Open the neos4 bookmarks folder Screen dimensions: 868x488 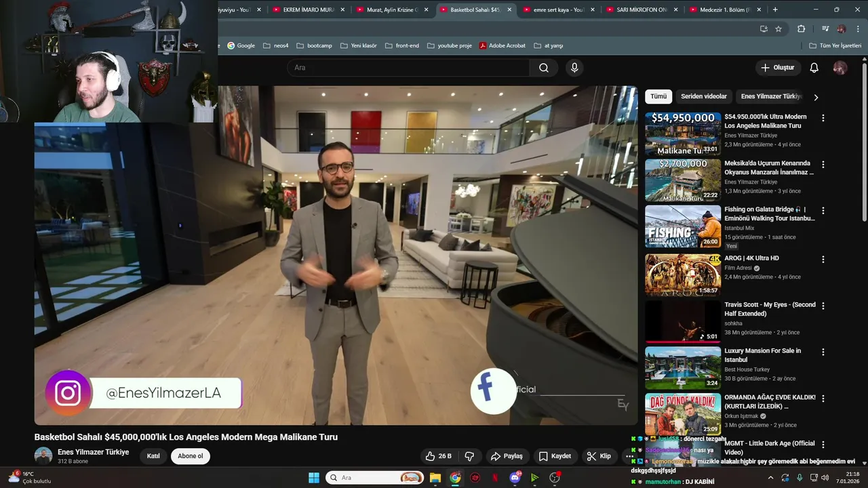[x=275, y=45]
